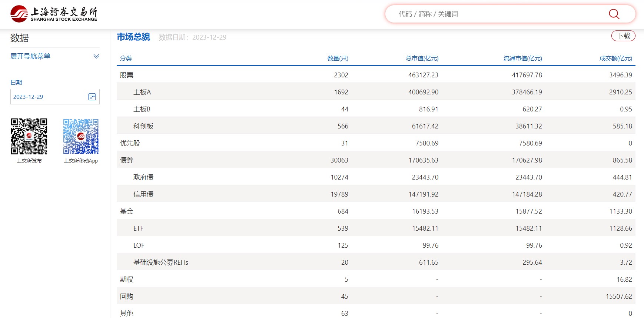Click the 下载 download button
The height and width of the screenshot is (318, 644).
pyautogui.click(x=623, y=36)
